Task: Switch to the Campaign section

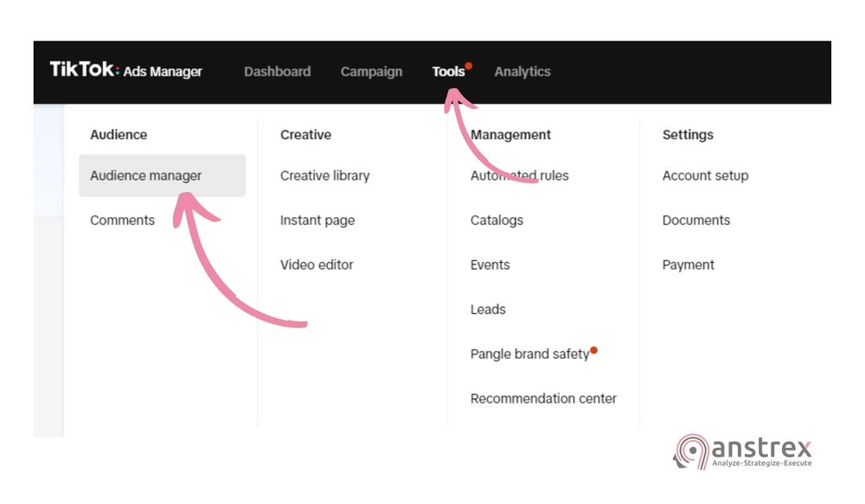Action: tap(371, 72)
